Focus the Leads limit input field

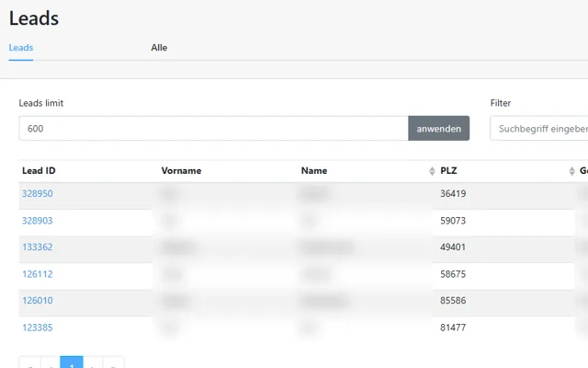click(214, 129)
